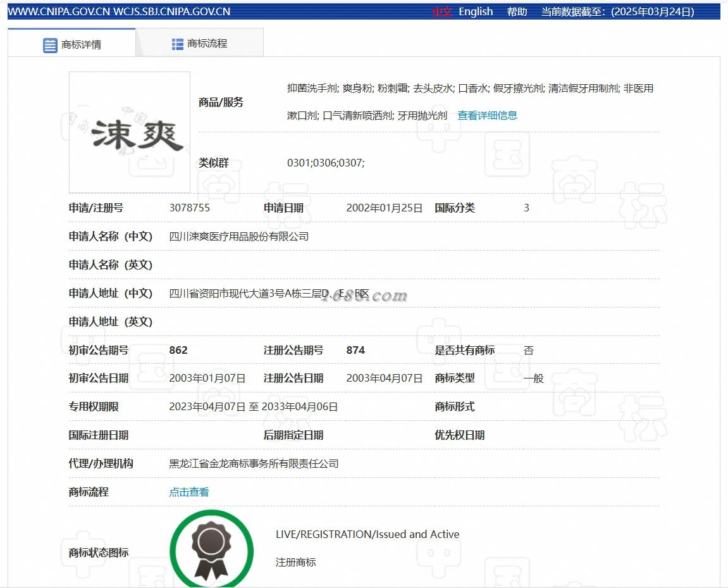Select the 专用权期限 label
This screenshot has height=588, width=728.
[x=94, y=407]
